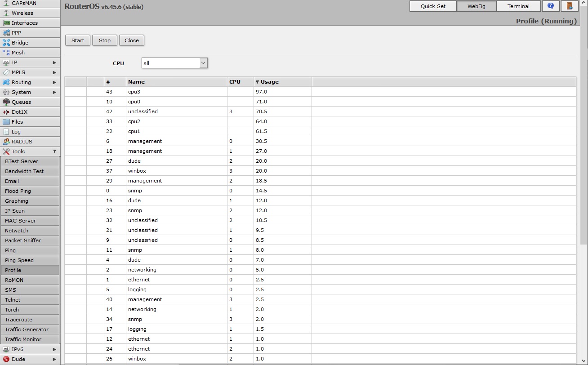Open BTest Server under Tools
This screenshot has width=588, height=365.
[x=30, y=161]
